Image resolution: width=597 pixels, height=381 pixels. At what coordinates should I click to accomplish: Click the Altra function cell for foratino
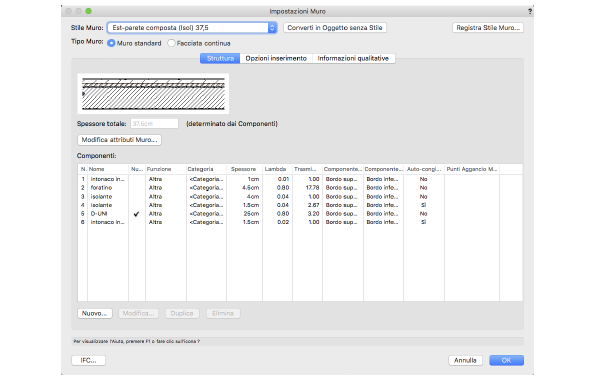[x=155, y=188]
